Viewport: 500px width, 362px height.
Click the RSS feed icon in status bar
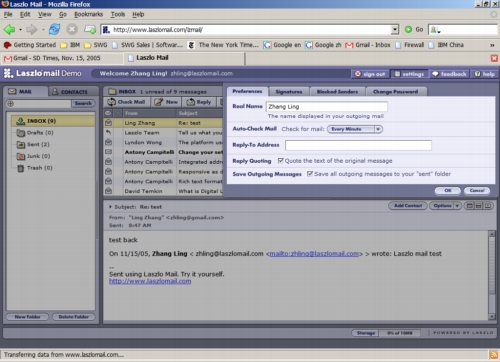494,355
